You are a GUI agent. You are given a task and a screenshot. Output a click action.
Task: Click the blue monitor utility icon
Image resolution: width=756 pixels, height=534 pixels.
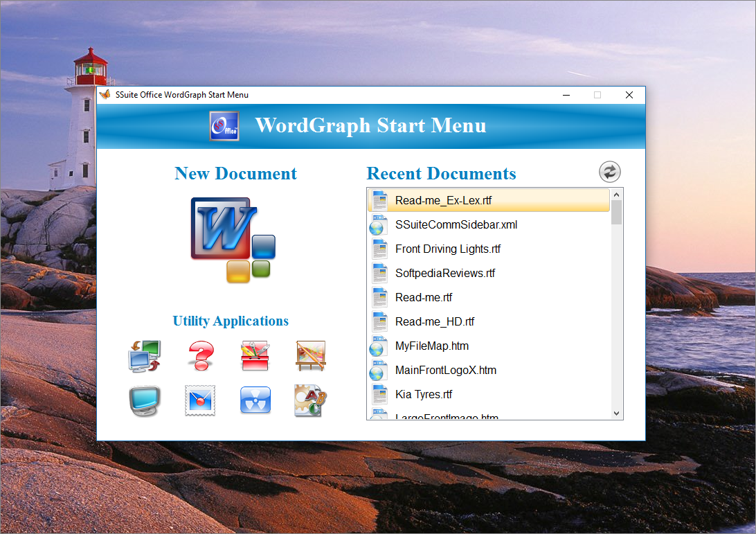pos(144,401)
